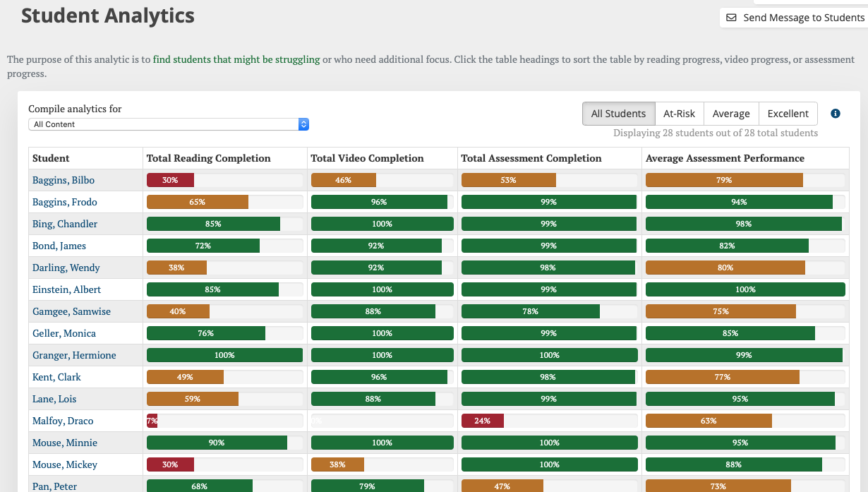Sort by Total Reading Completion heading
Viewport: 868px width, 492px height.
pos(208,158)
